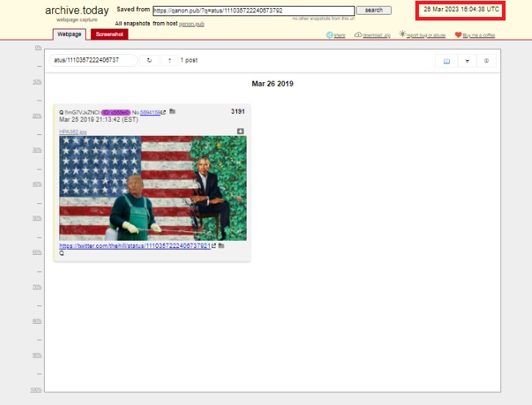Viewport: 532px width, 405px height.
Task: Click the report bug lightbulb icon
Action: tap(402, 34)
